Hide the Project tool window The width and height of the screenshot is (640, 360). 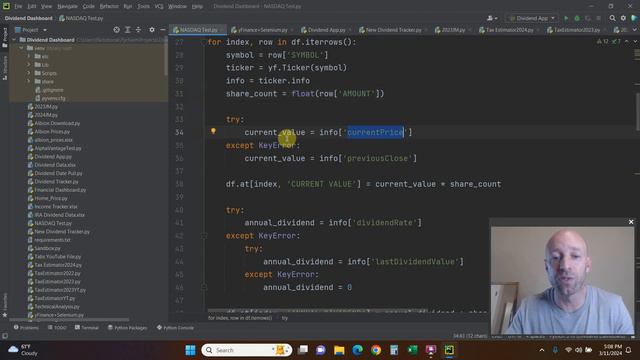(162, 30)
